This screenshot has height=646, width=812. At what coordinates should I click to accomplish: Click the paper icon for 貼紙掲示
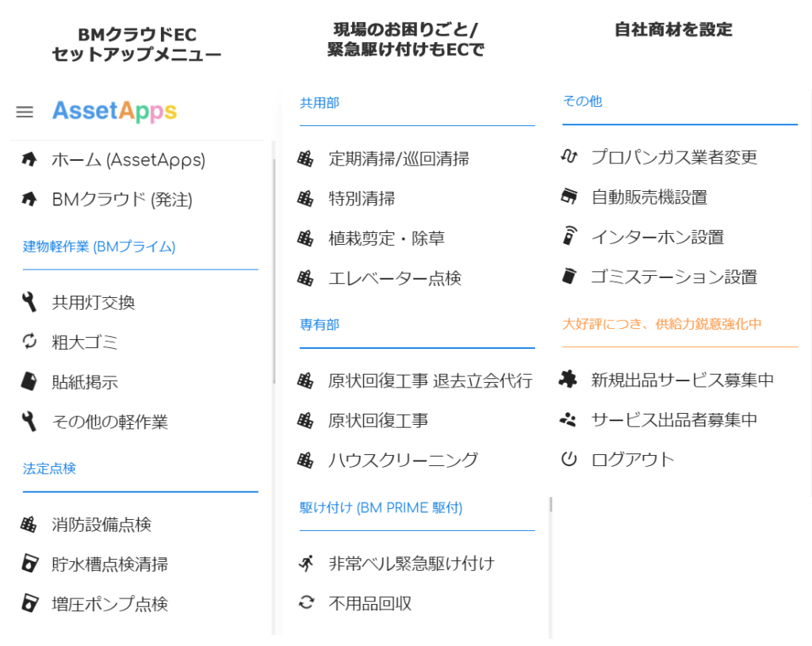click(x=29, y=381)
